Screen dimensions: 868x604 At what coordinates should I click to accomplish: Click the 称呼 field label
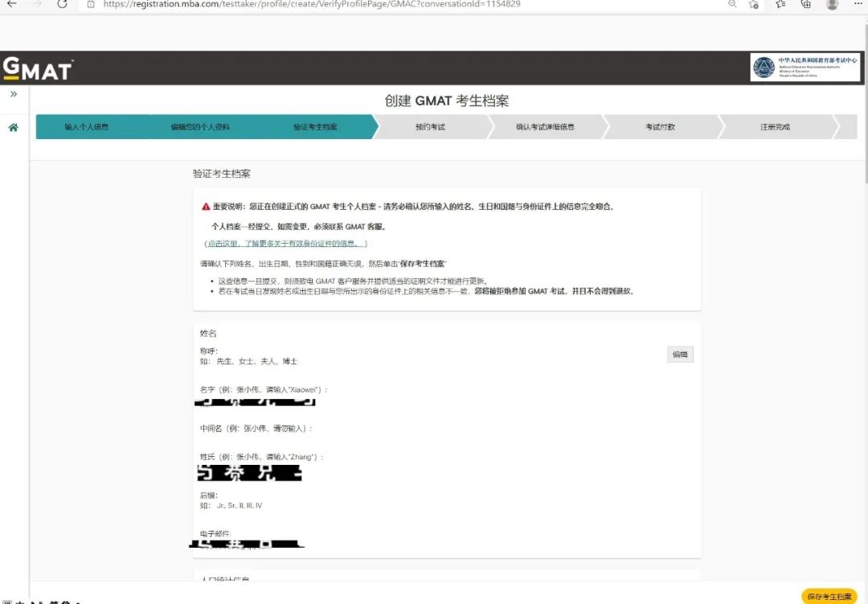tap(209, 351)
